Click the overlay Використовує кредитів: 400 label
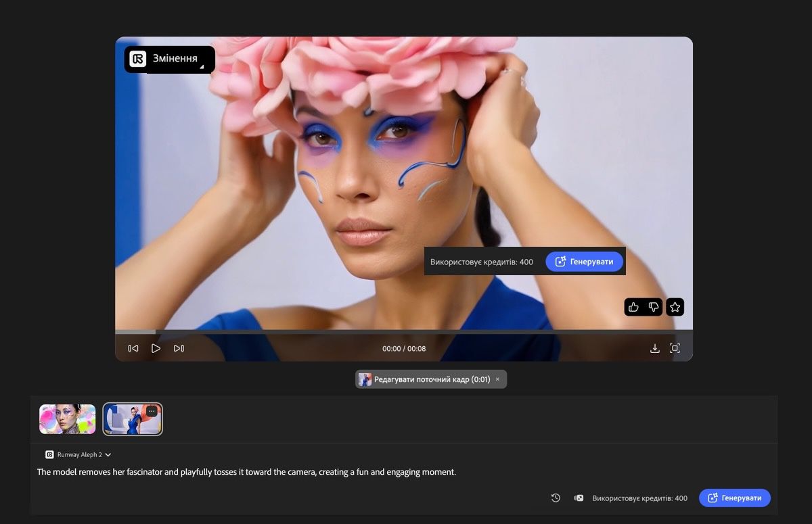 pyautogui.click(x=482, y=262)
